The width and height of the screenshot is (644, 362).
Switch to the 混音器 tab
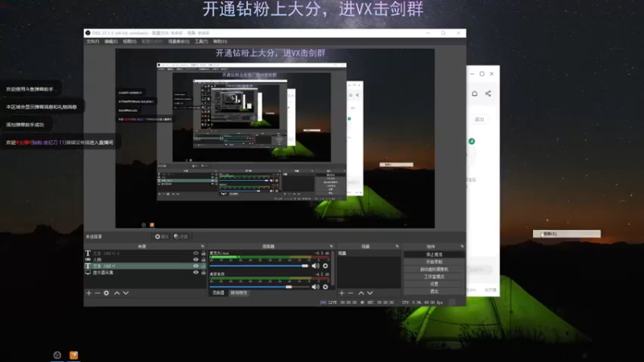click(x=218, y=293)
